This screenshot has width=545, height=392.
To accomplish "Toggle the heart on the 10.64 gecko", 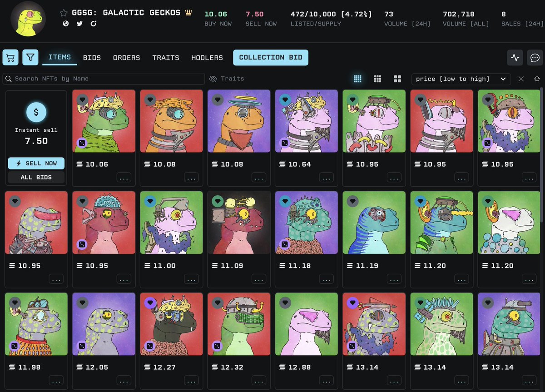I will click(x=285, y=99).
